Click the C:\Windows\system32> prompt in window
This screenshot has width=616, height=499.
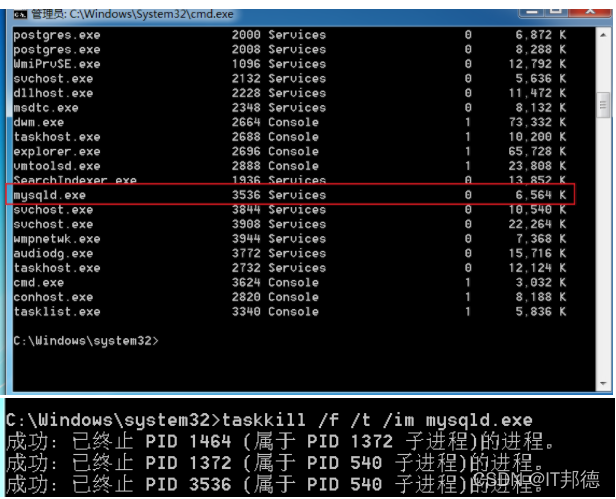click(x=86, y=341)
